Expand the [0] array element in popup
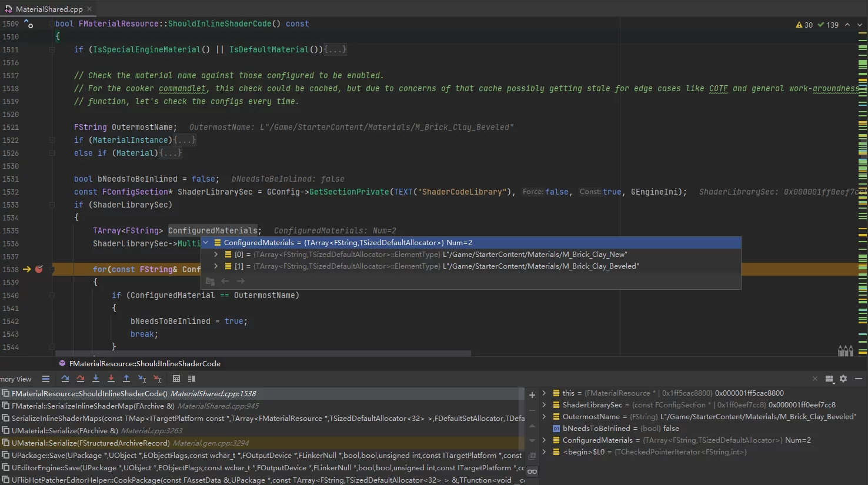The height and width of the screenshot is (485, 868). [216, 255]
